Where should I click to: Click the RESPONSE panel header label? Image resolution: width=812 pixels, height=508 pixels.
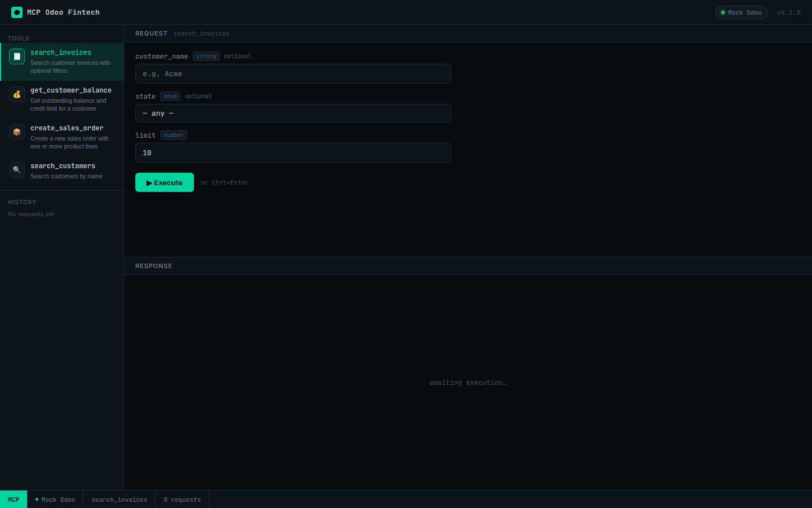(x=153, y=266)
